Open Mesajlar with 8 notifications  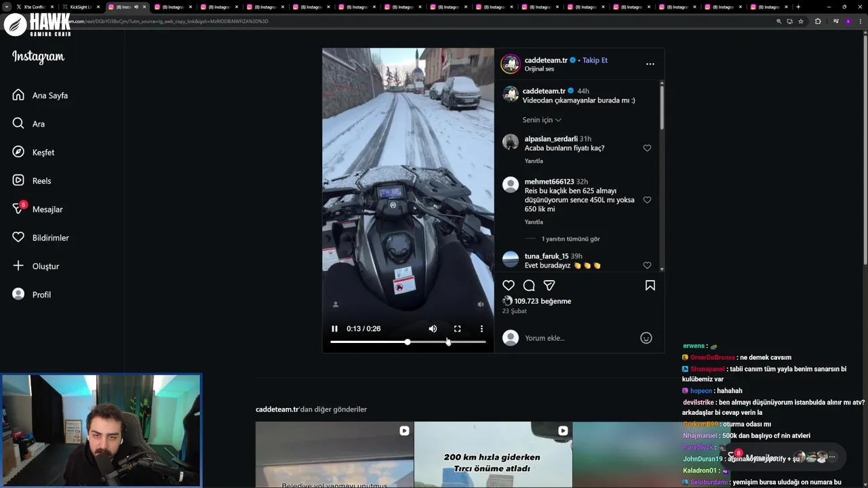38,209
